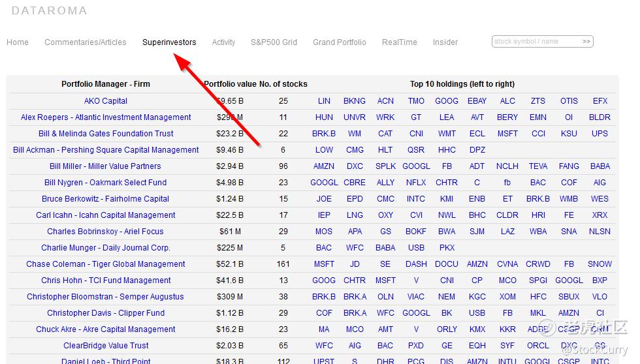Click SPGI ticker in Chris Hohn row
640x364 pixels.
538,281
